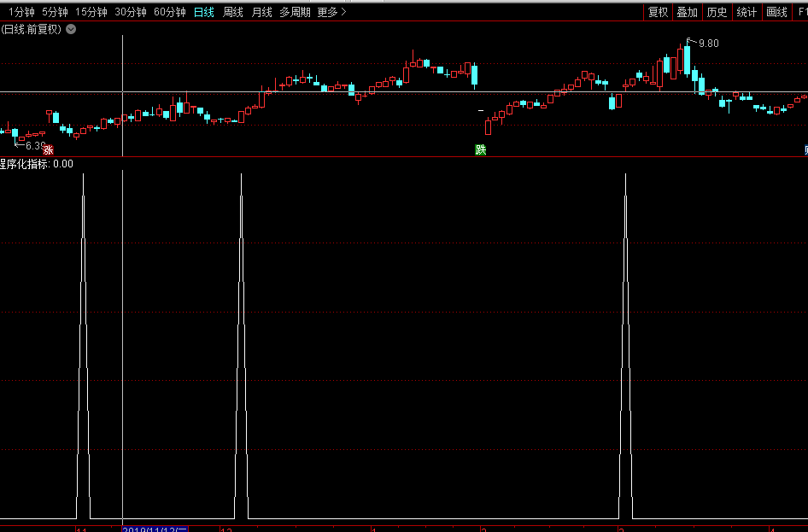The image size is (808, 532).
Task: Expand the 更多 periods menu
Action: (331, 12)
